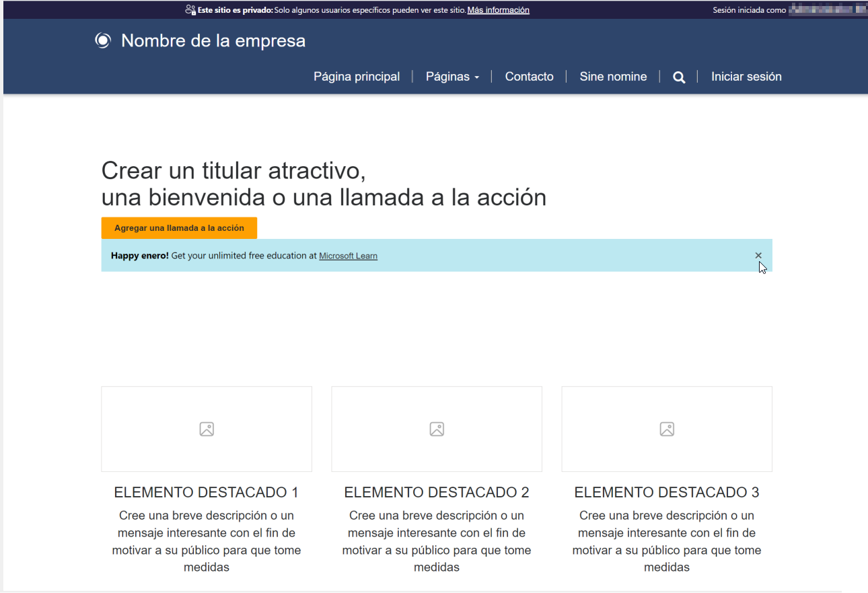Select the Elemento destacado 1 heading

(x=206, y=492)
